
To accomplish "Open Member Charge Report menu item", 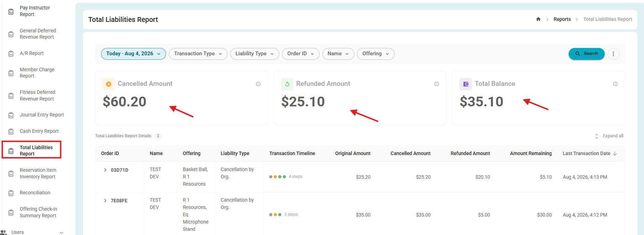I will coord(37,73).
